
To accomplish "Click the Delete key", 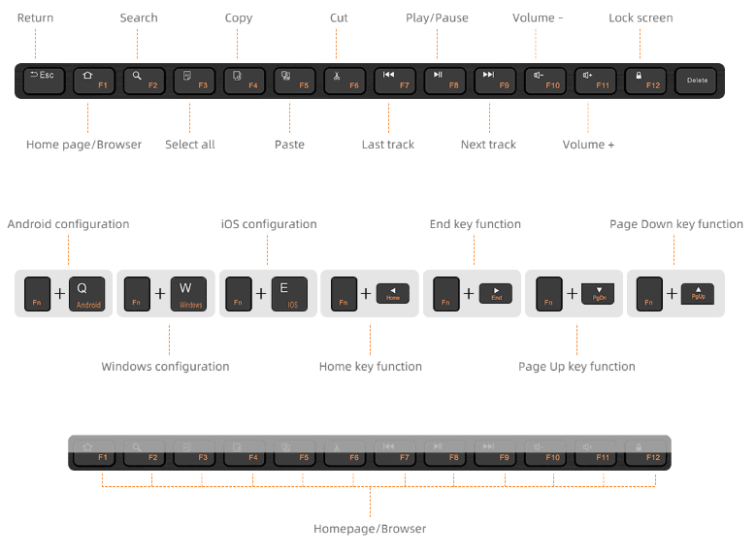I will point(696,81).
